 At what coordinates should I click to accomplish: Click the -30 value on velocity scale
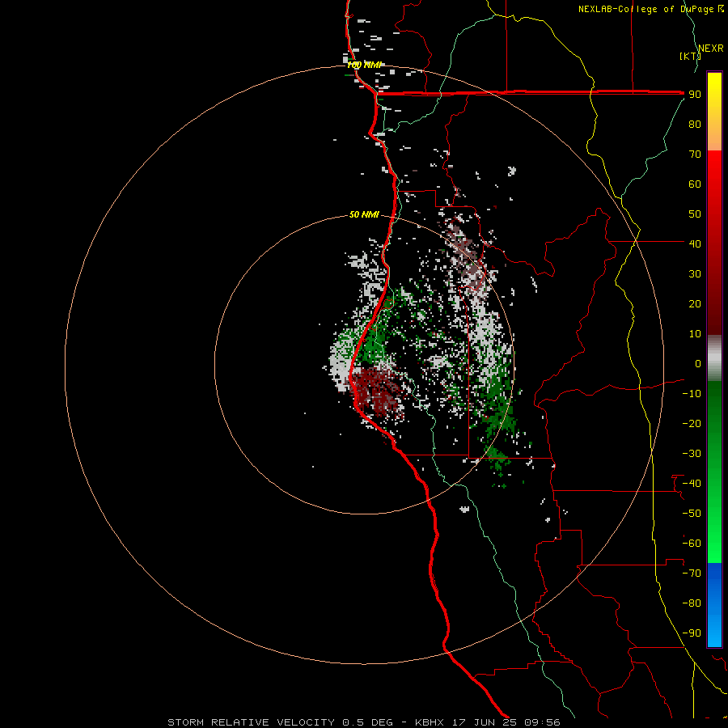tap(692, 454)
